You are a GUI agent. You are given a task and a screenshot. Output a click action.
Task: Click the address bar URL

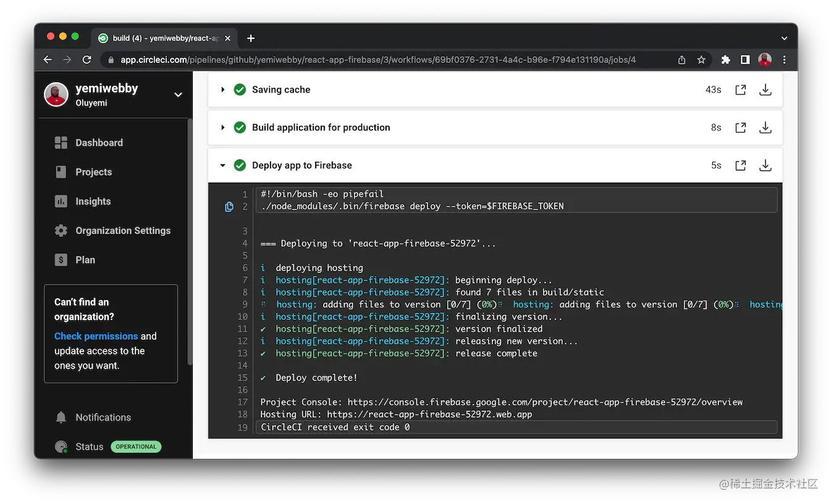pyautogui.click(x=378, y=60)
